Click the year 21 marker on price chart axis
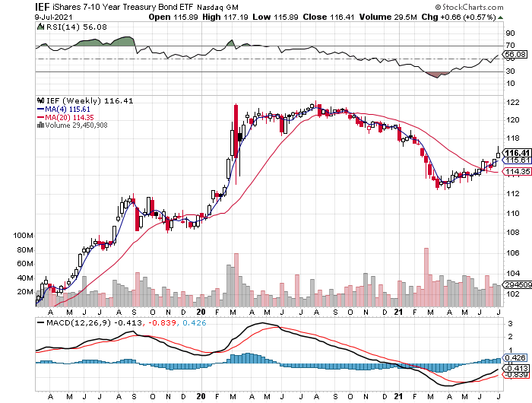The height and width of the screenshot is (403, 532). 398,312
